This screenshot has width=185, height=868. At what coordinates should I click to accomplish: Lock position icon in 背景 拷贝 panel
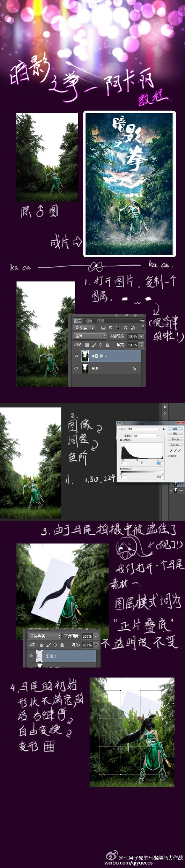[x=100, y=345]
